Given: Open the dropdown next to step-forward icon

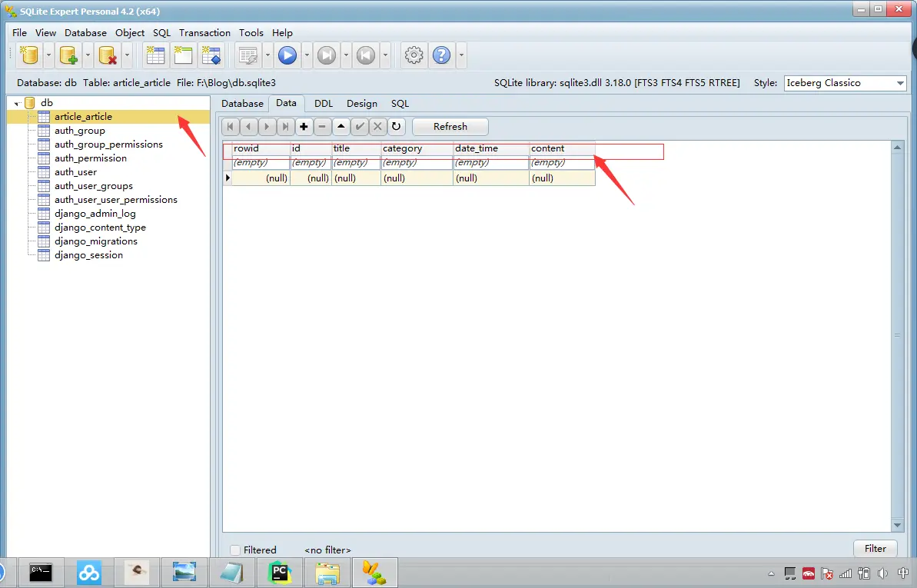Looking at the screenshot, I should coord(346,55).
